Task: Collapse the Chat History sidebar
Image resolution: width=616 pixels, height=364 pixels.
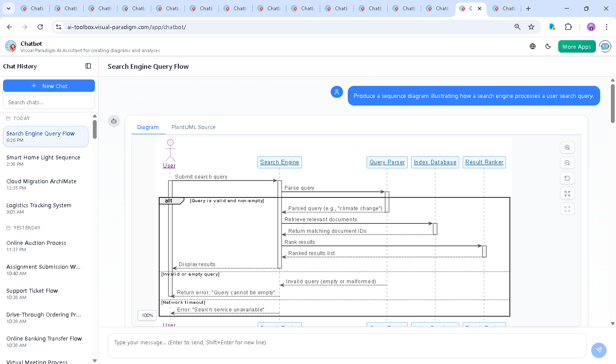Action: tap(88, 66)
